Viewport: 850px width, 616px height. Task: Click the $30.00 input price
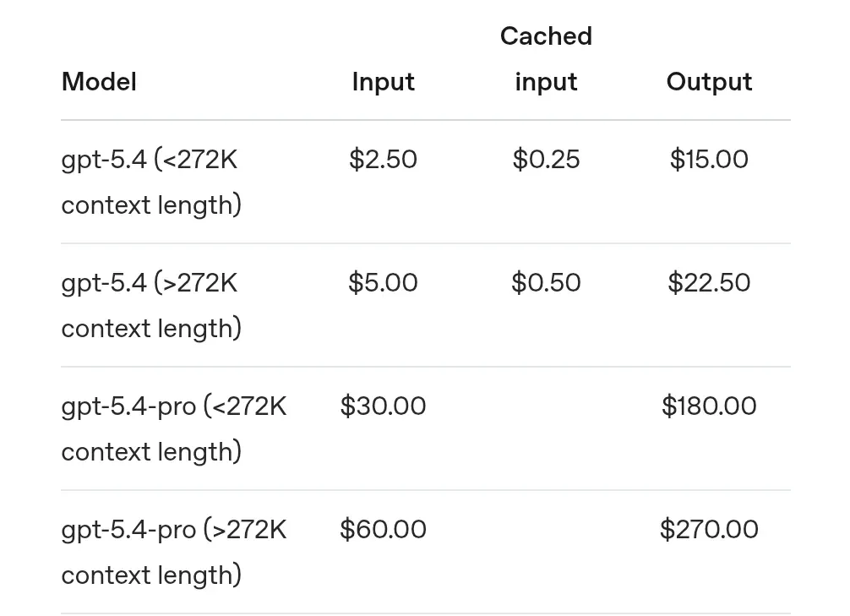pos(383,406)
